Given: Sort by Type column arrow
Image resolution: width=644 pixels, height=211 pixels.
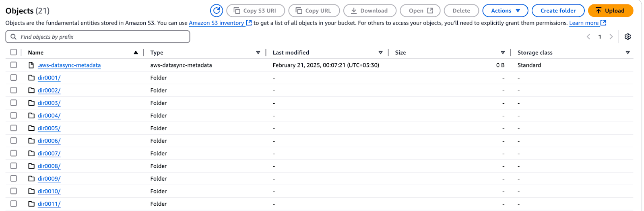Looking at the screenshot, I should pos(258,52).
